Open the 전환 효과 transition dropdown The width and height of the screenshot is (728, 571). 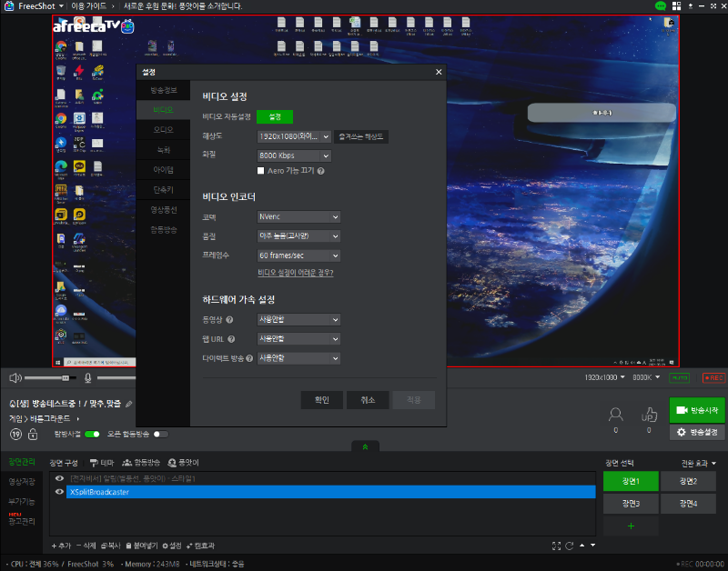(x=698, y=464)
